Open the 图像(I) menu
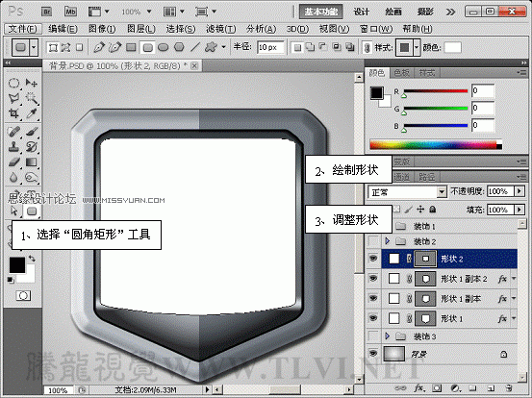This screenshot has width=532, height=398. pos(102,29)
